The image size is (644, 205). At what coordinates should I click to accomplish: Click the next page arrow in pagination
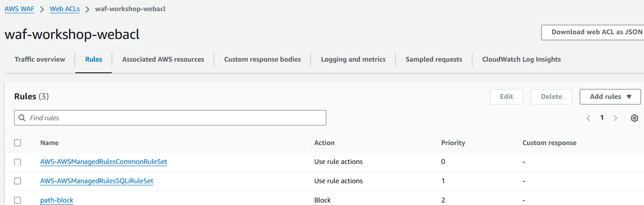click(615, 118)
